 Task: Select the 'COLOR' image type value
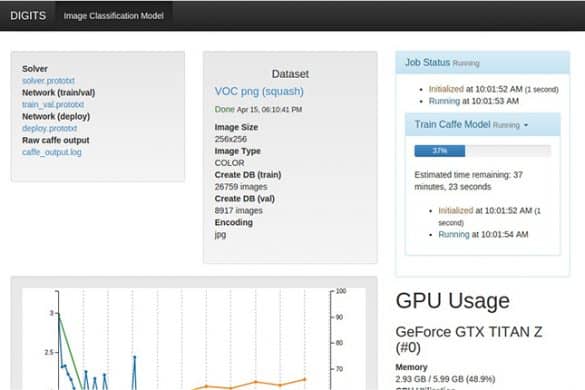(229, 163)
